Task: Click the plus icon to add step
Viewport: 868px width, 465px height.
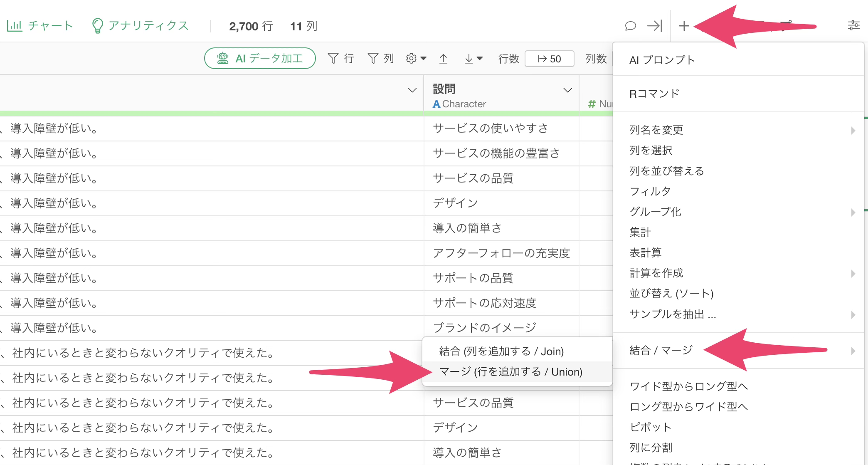Action: (x=684, y=26)
